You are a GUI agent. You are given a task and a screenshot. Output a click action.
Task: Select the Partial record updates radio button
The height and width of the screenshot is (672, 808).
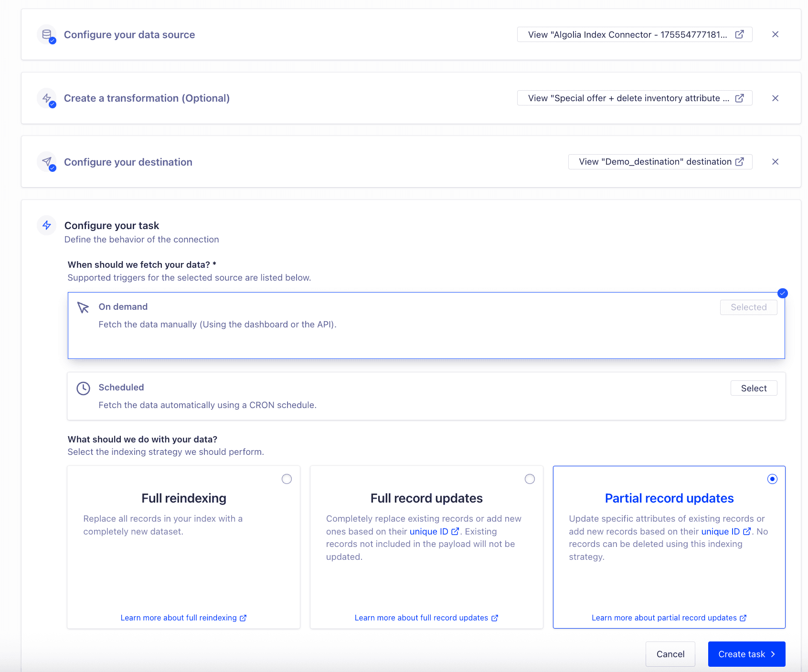772,479
